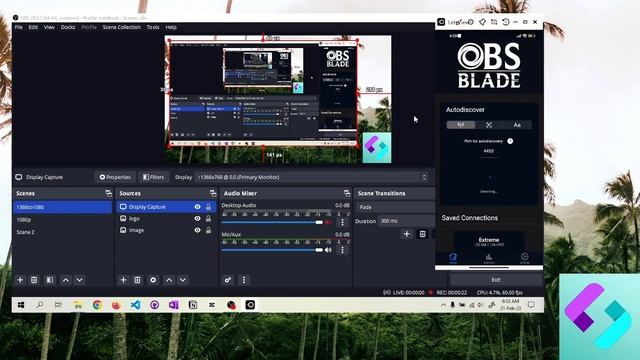Toggle lock on Image source

pyautogui.click(x=209, y=230)
